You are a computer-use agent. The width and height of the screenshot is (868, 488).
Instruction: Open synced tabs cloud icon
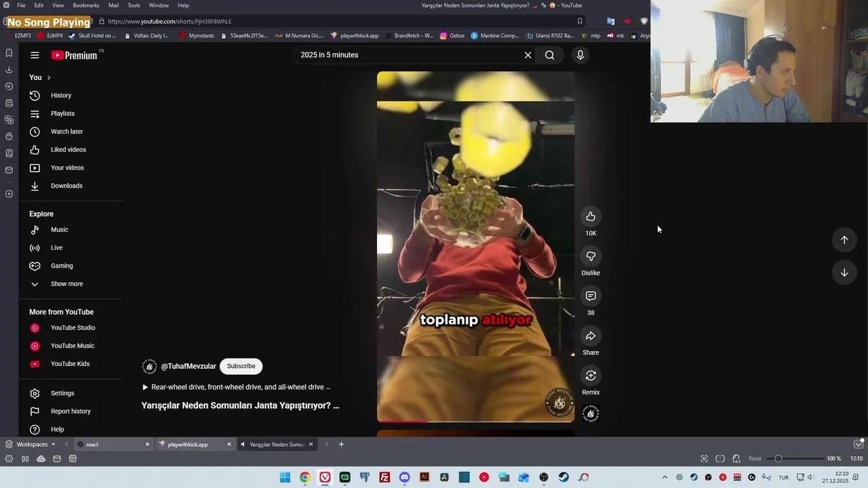pyautogui.click(x=41, y=459)
